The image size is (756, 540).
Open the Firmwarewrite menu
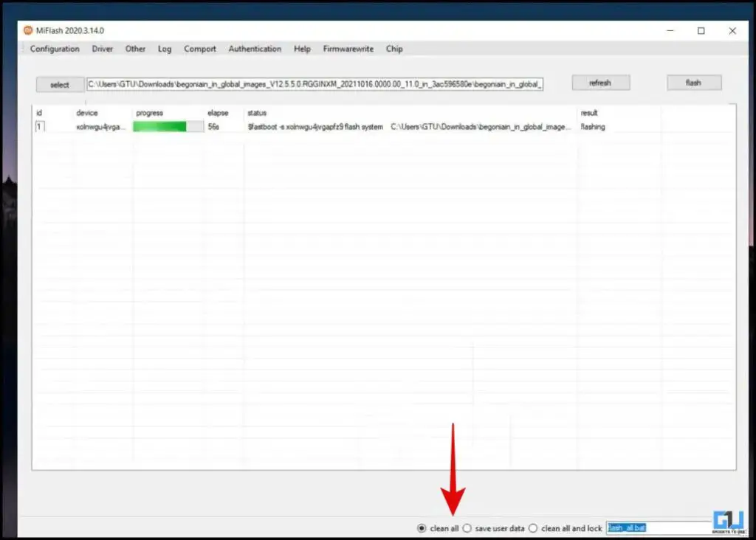click(x=348, y=49)
